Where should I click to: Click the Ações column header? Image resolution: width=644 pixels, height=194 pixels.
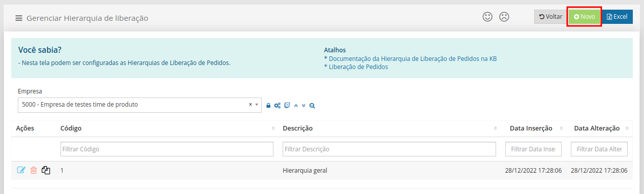click(x=25, y=128)
